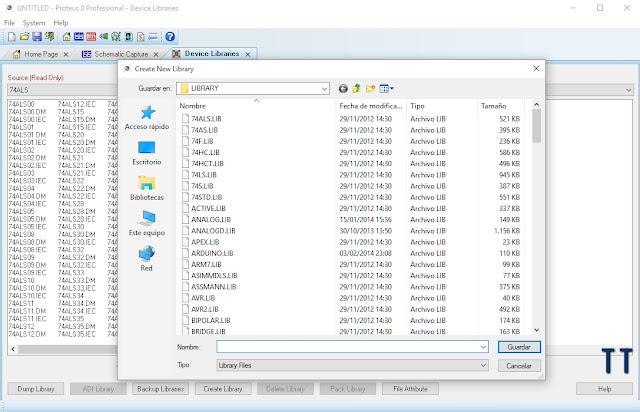Expand the Guardar en LIBRARY dropdown
Image resolution: width=640 pixels, height=412 pixels.
[x=324, y=89]
